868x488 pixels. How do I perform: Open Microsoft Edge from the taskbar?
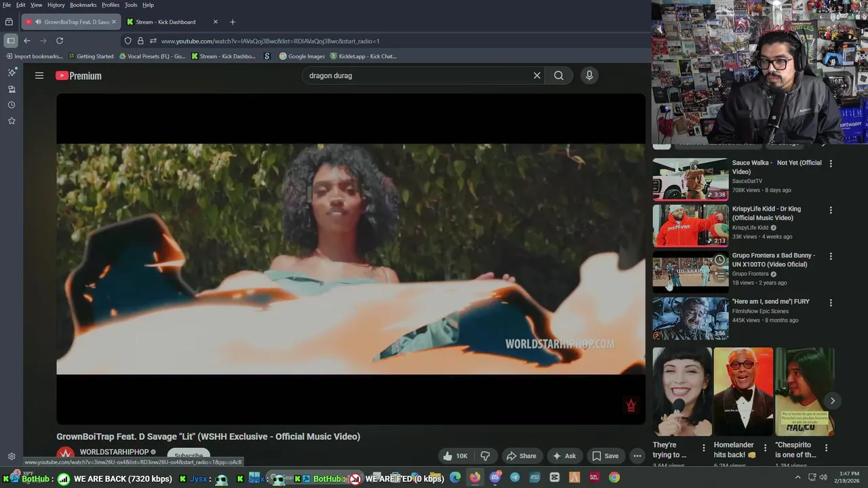(455, 477)
